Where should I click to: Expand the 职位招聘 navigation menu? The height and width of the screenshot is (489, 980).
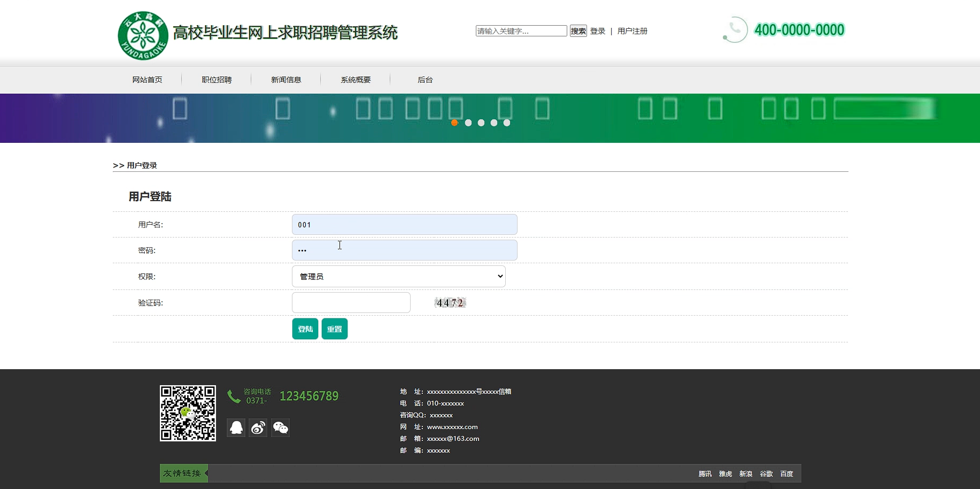click(x=216, y=79)
